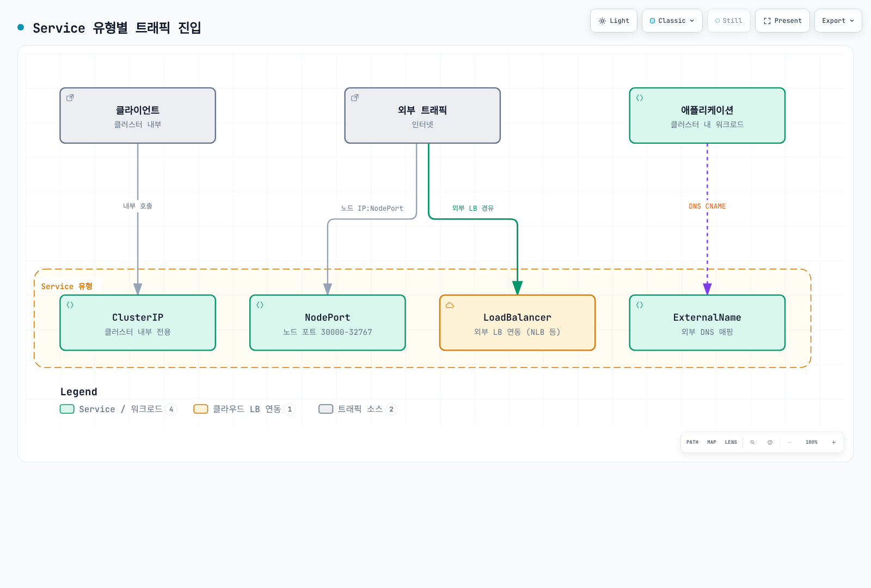Switch to LENS view mode

coord(731,443)
